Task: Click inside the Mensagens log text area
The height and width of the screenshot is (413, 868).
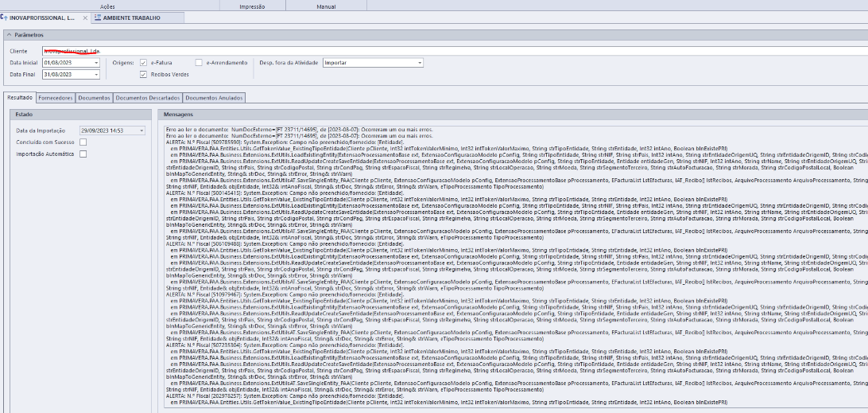Action: coord(509,263)
